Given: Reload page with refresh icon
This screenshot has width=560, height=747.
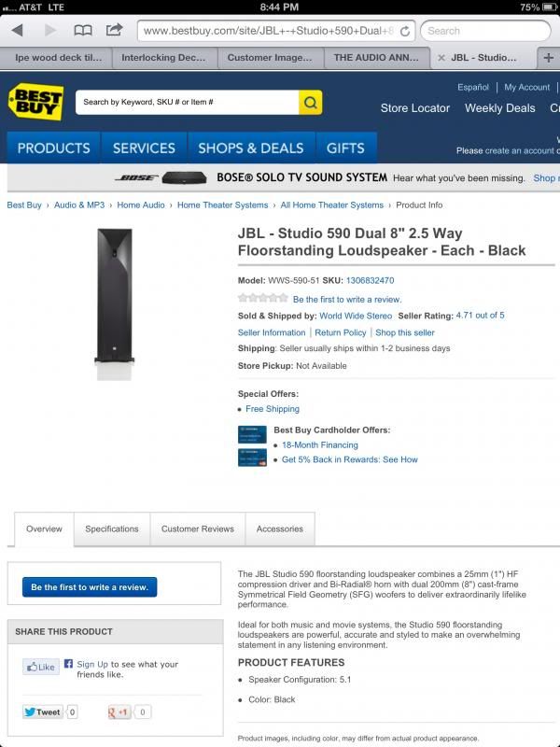Looking at the screenshot, I should pos(405,31).
